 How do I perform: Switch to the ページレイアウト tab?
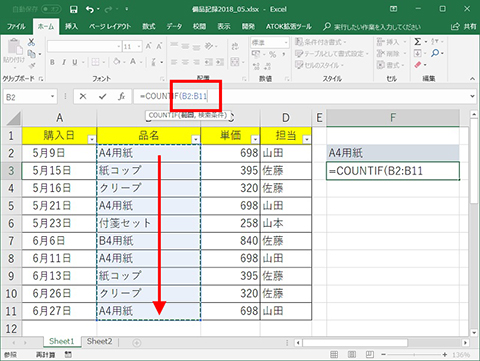click(x=110, y=26)
